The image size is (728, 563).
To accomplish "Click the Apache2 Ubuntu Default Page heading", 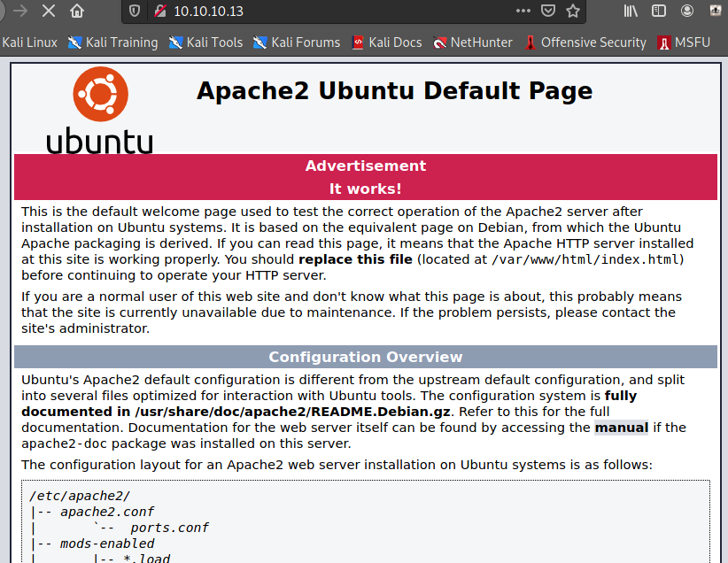I will point(395,91).
